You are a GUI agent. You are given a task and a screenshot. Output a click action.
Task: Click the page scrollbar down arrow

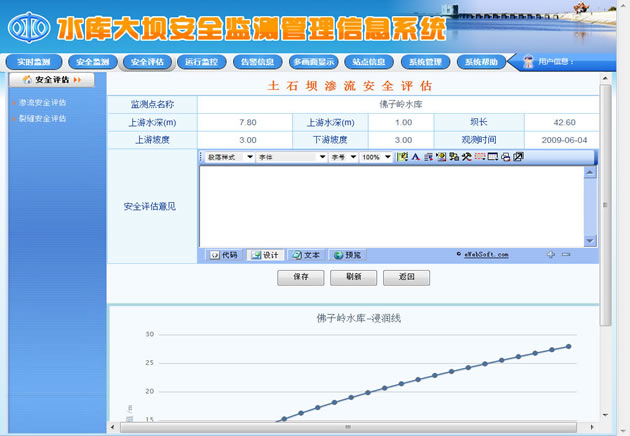605,415
